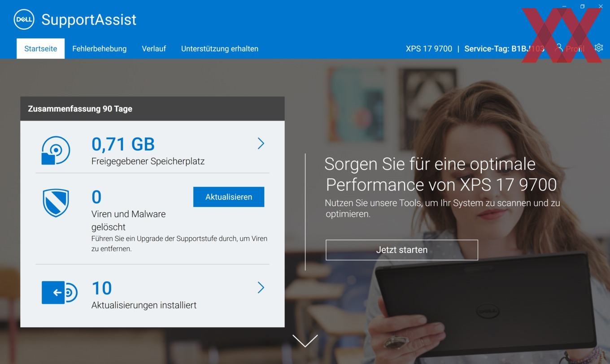
Task: Expand Aktualisierungen installiert details chevron
Action: point(261,287)
